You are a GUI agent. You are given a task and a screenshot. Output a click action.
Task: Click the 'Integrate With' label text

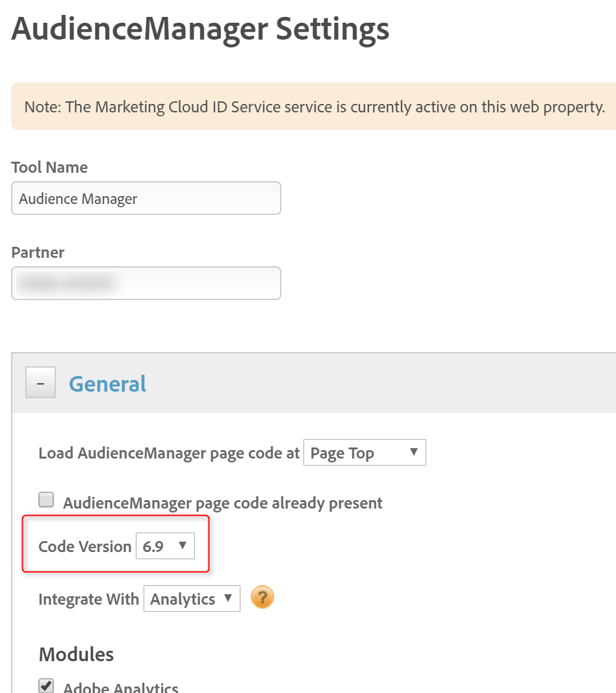(88, 599)
